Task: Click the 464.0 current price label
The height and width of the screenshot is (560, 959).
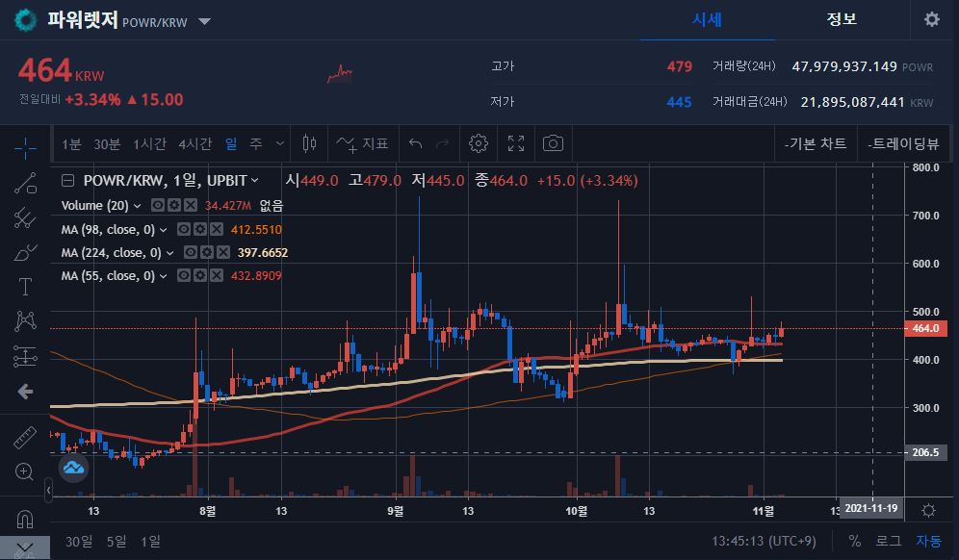Action: tap(925, 328)
